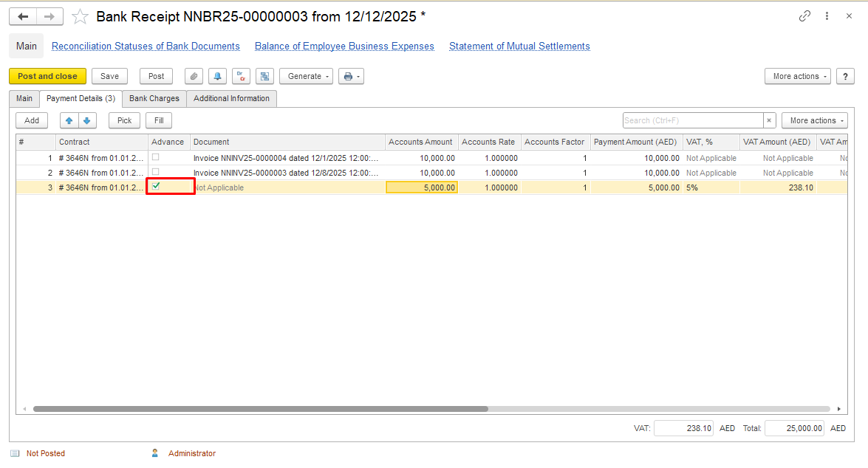Focus the Search (Ctrl+F) field

pos(693,120)
